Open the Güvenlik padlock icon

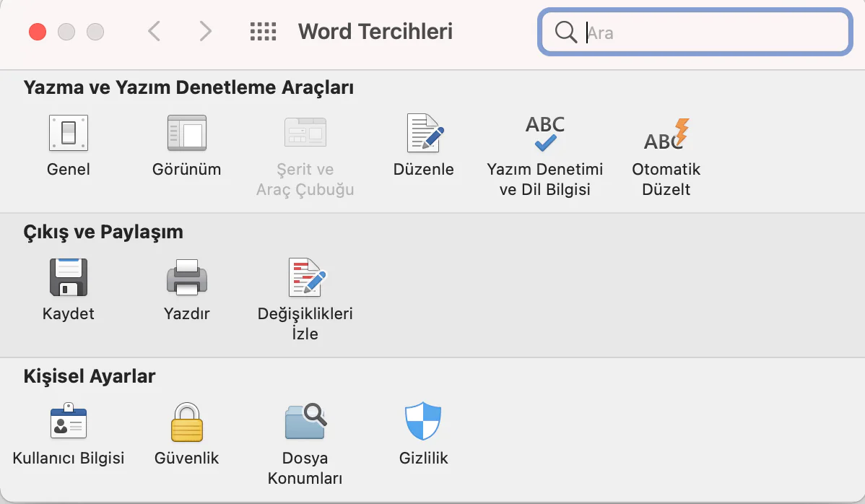(x=187, y=422)
